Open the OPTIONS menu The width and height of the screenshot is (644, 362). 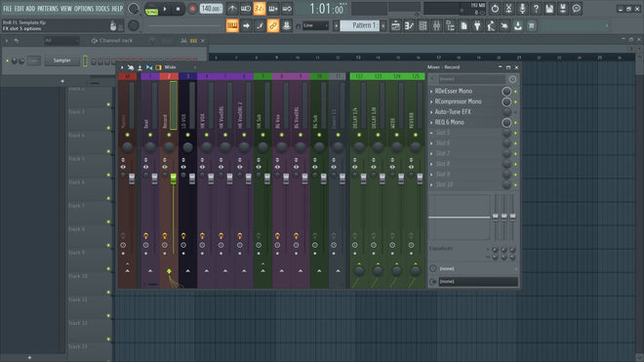coord(84,9)
